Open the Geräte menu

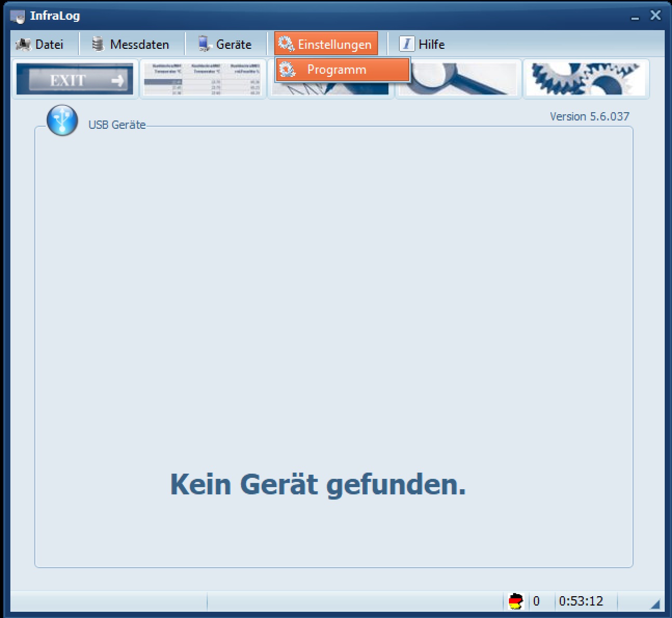(x=225, y=45)
